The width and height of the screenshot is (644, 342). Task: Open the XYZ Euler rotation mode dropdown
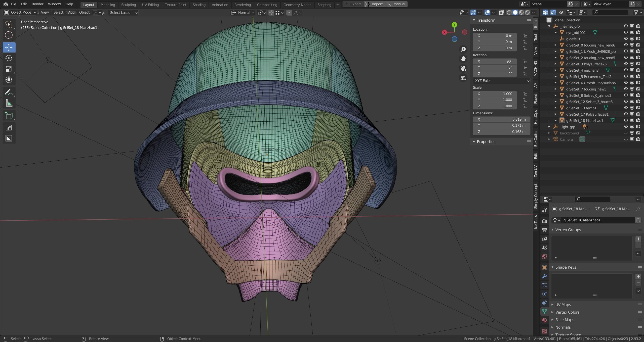[501, 81]
